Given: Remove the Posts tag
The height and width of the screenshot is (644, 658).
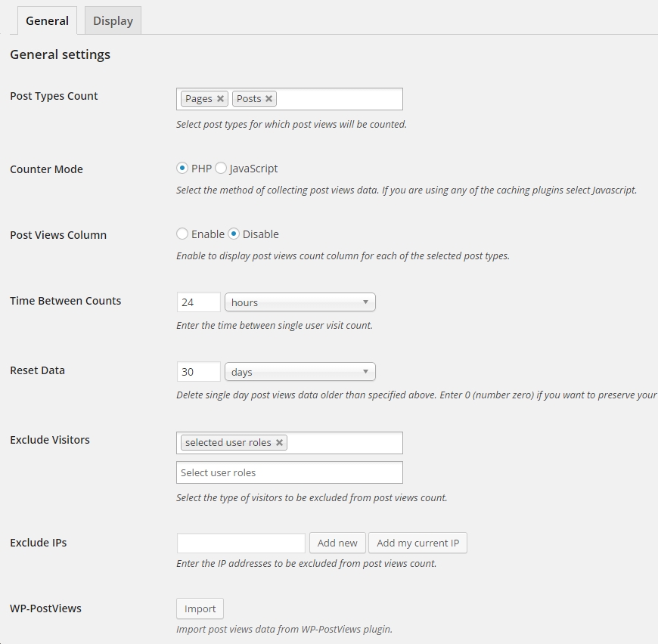Looking at the screenshot, I should point(268,99).
